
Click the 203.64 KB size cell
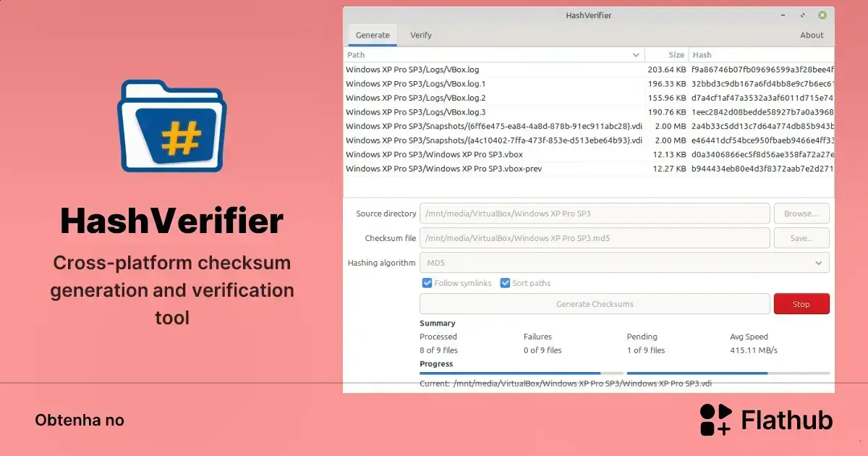pyautogui.click(x=667, y=70)
